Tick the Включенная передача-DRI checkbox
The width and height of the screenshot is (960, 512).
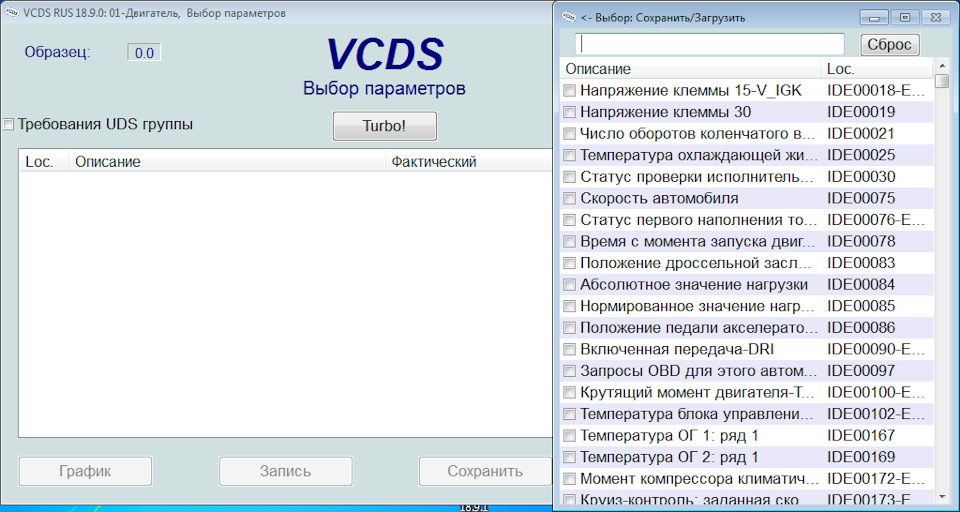point(569,349)
